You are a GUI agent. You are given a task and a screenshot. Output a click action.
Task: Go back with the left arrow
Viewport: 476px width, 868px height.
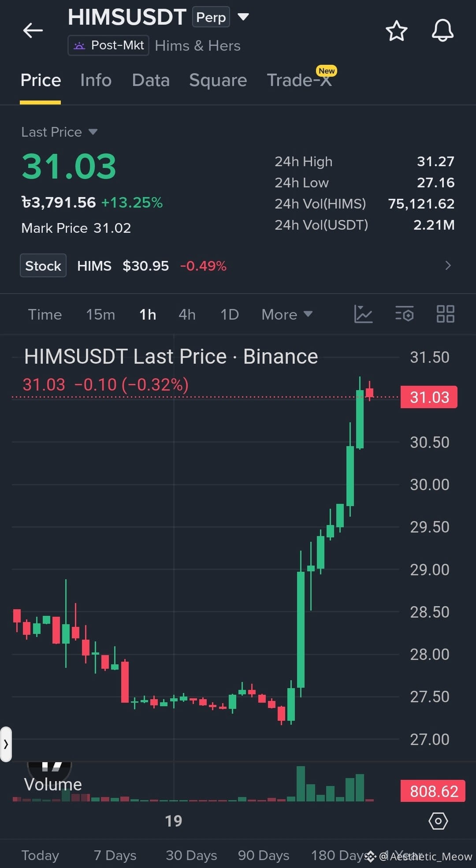33,30
